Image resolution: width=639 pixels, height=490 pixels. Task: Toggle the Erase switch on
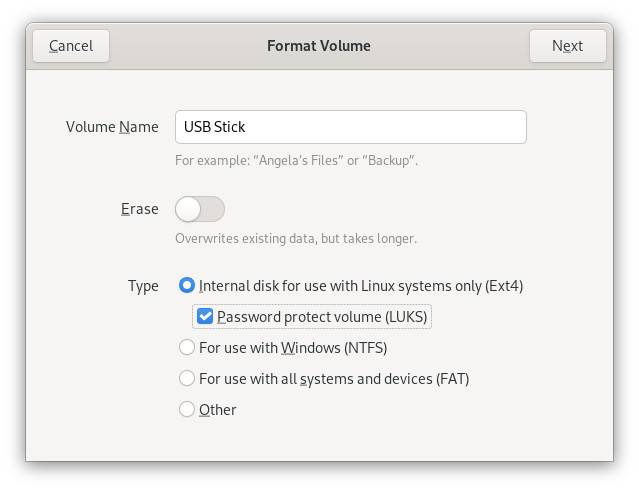200,209
